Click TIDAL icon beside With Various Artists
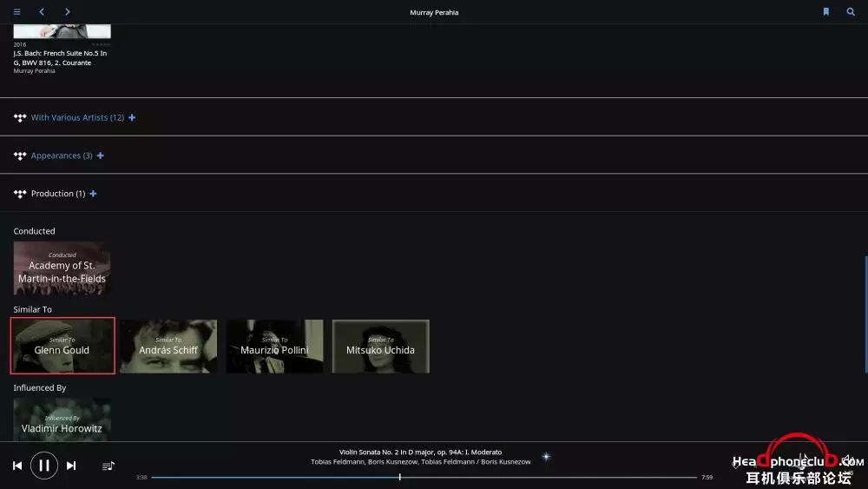The height and width of the screenshot is (489, 868). [20, 118]
